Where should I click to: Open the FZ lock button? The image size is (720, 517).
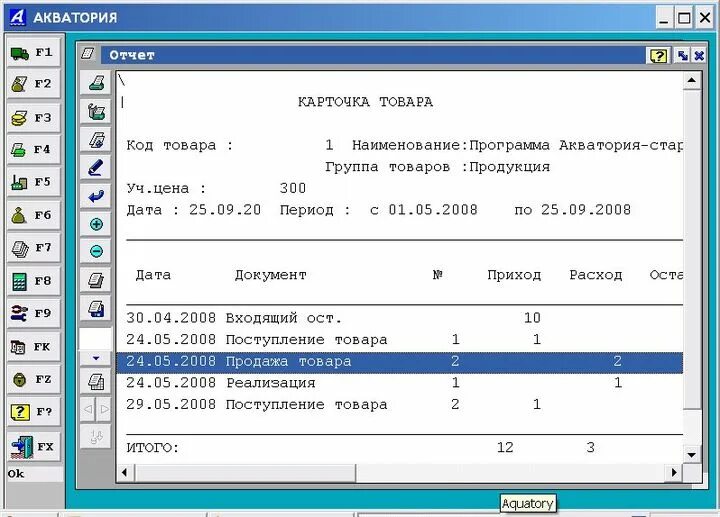pos(34,380)
